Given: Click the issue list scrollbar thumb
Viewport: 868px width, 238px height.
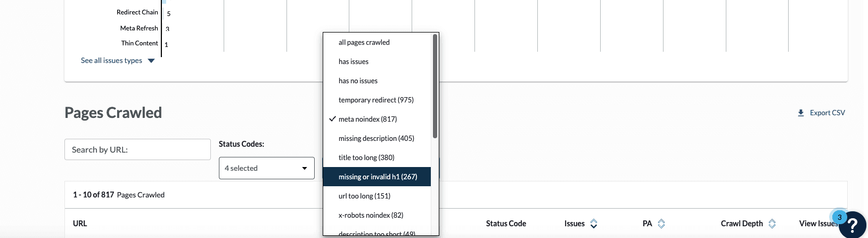Looking at the screenshot, I should pos(435,85).
